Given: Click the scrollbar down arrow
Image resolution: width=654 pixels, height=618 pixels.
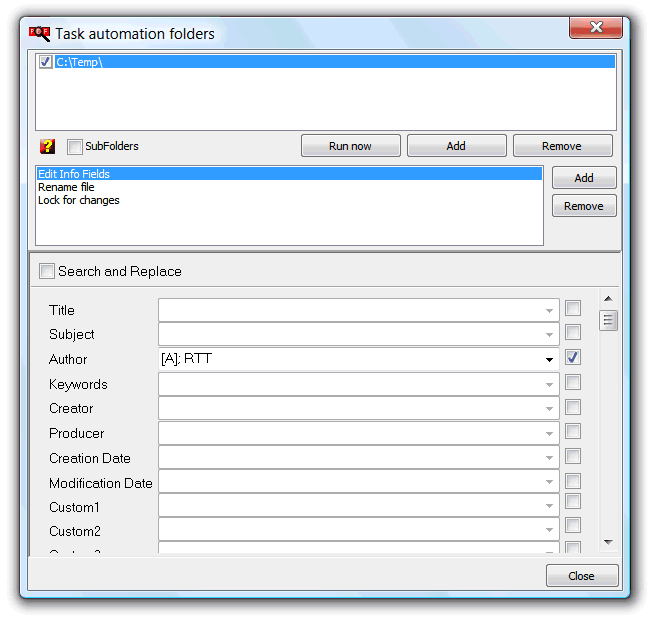Looking at the screenshot, I should coord(608,542).
